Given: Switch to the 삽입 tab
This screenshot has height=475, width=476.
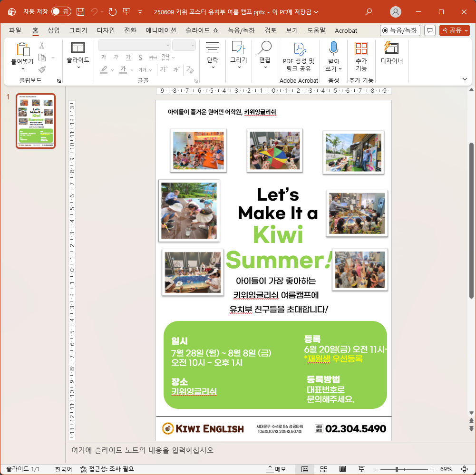Looking at the screenshot, I should (54, 30).
